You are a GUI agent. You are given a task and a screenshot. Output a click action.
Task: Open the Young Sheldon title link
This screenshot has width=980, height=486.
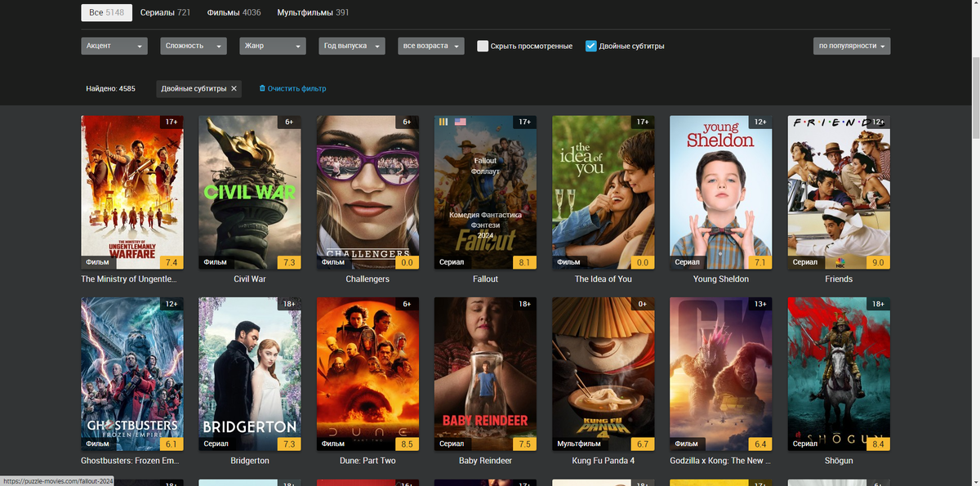[x=721, y=279]
